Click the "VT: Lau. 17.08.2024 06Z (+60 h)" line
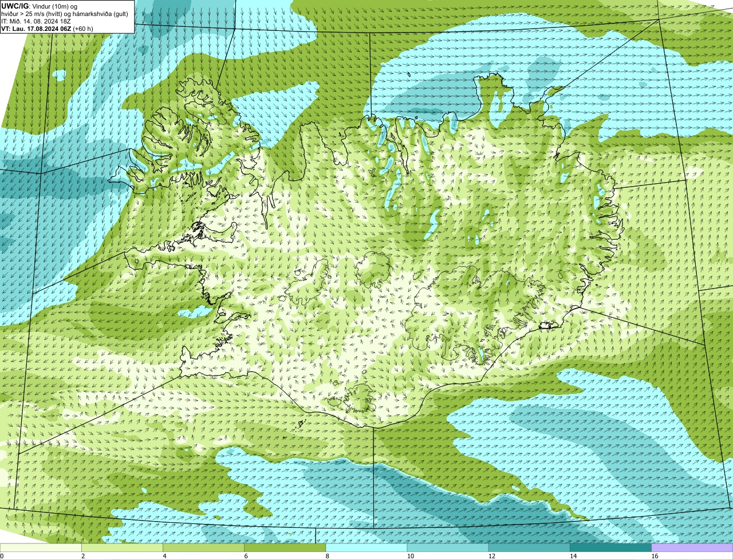Screen dimensions: 733x560 click(x=48, y=29)
